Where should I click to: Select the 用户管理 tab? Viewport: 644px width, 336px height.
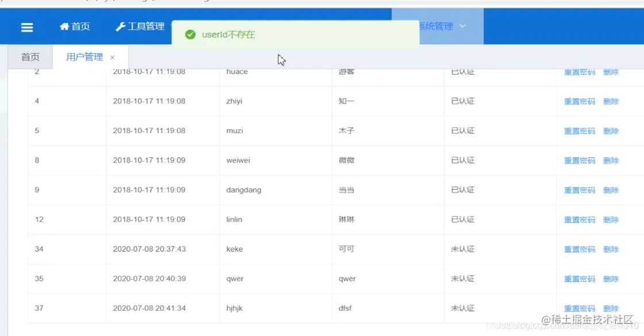[84, 57]
